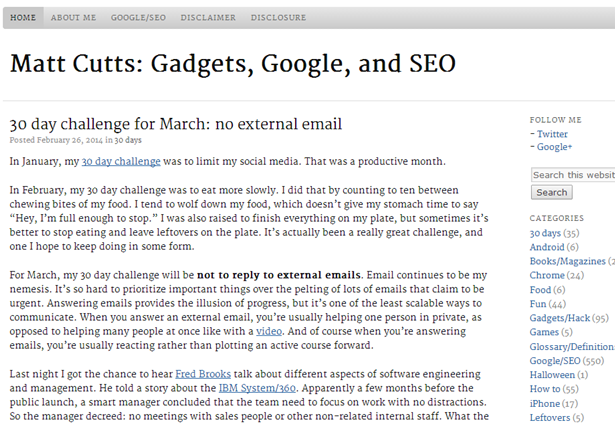The image size is (615, 424).
Task: Follow the '30 day challenge' link in first paragraph
Action: (x=121, y=162)
